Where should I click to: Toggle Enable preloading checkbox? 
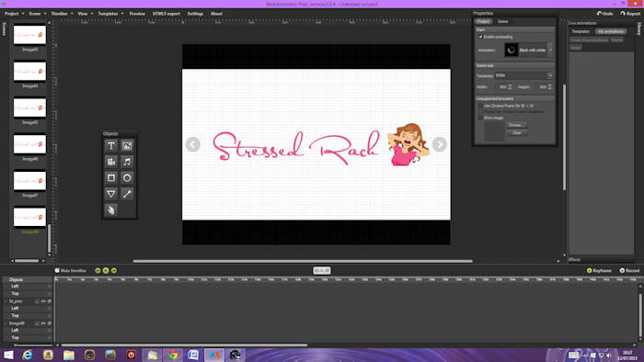point(480,37)
